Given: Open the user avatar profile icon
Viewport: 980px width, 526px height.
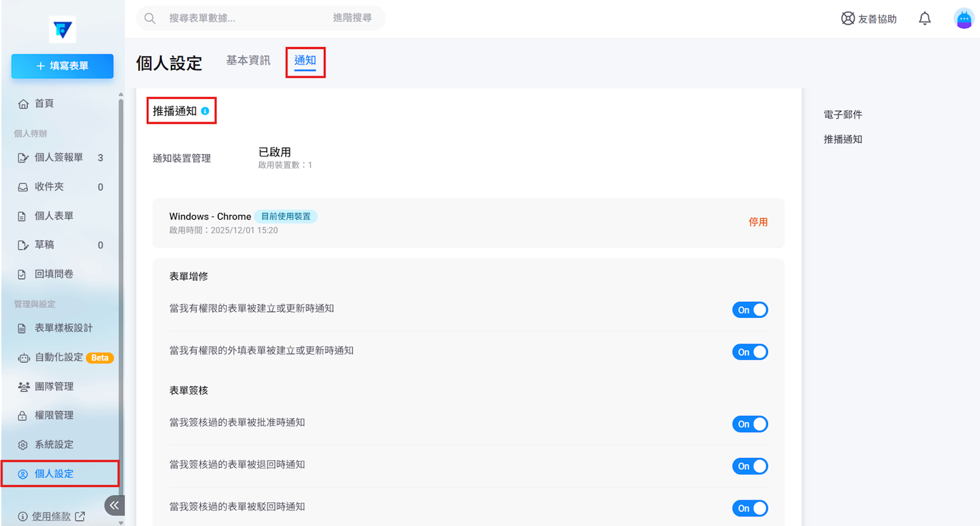Looking at the screenshot, I should 963,18.
